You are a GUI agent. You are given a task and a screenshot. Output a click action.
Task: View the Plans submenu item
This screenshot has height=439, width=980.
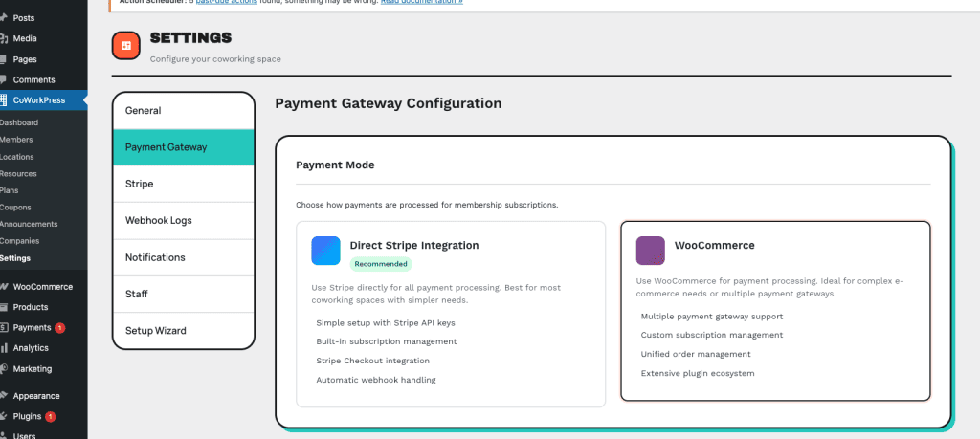pos(9,190)
